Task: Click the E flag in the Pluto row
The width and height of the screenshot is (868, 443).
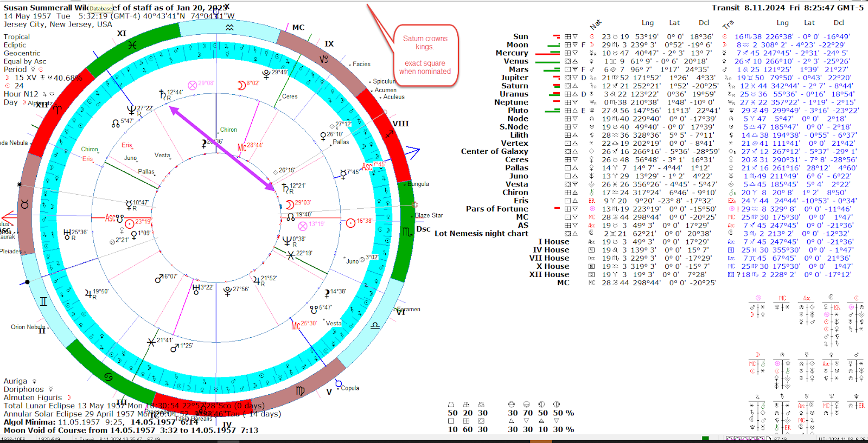Action: coord(584,110)
